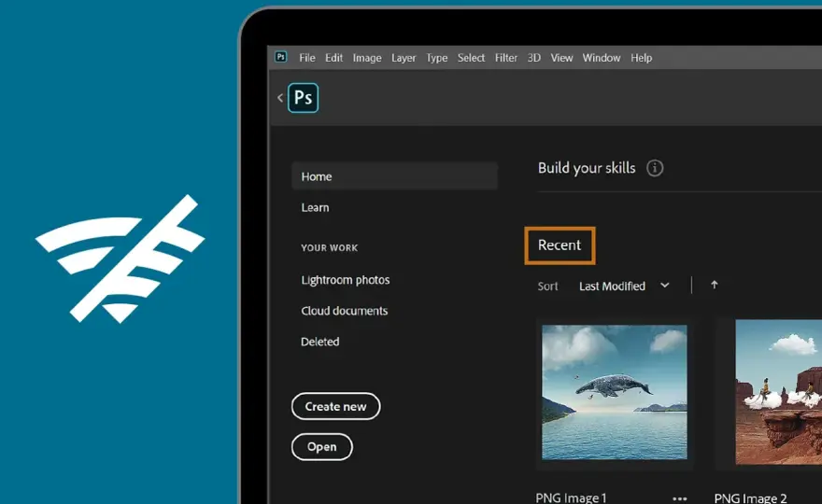Click the offline Wi-Fi crossed-out icon

pyautogui.click(x=120, y=259)
